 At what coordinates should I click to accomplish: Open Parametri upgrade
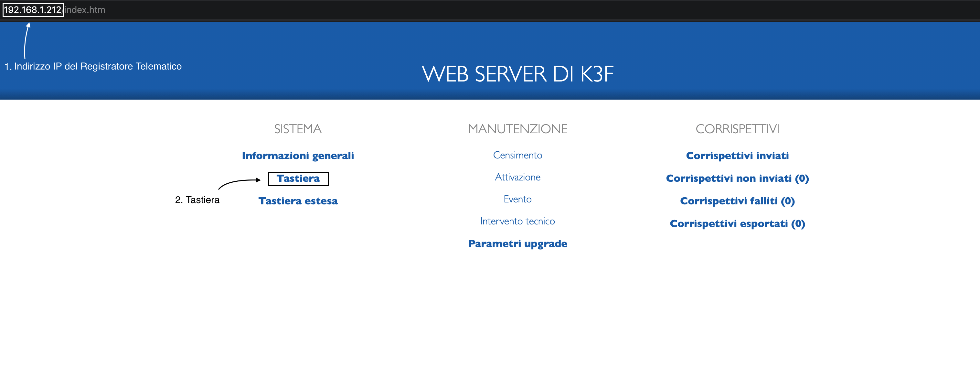[517, 244]
